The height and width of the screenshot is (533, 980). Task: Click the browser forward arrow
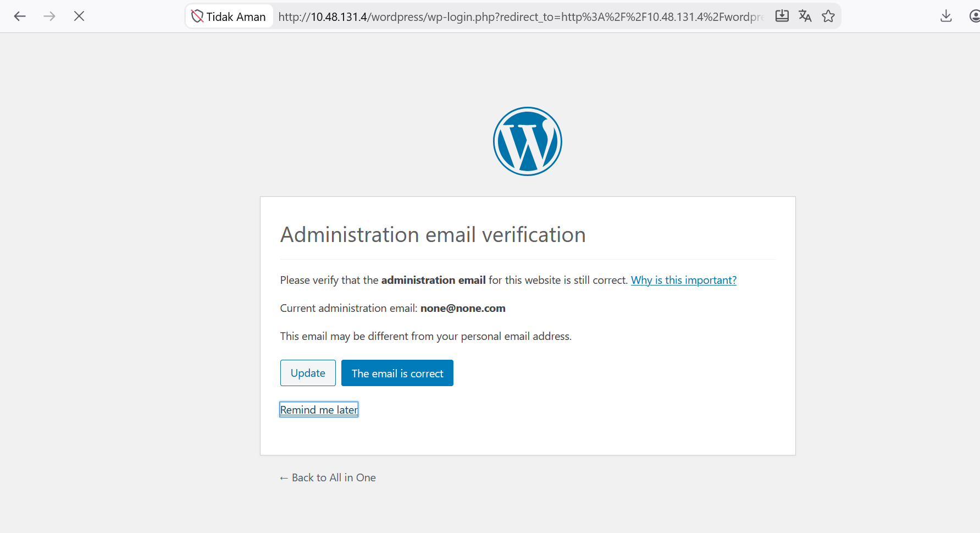click(49, 17)
